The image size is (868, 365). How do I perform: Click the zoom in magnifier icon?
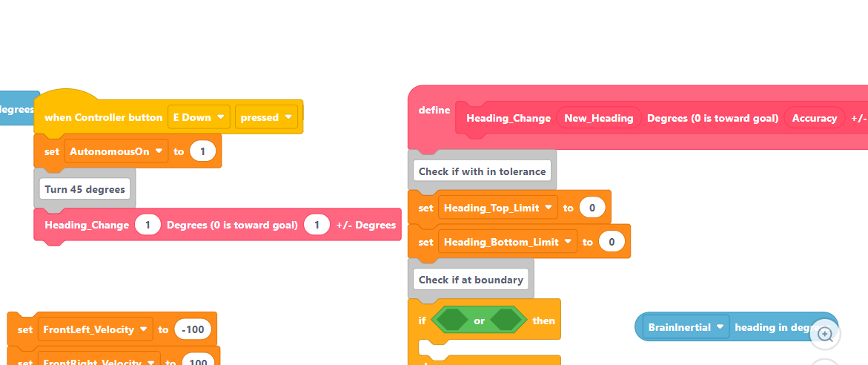coord(825,334)
